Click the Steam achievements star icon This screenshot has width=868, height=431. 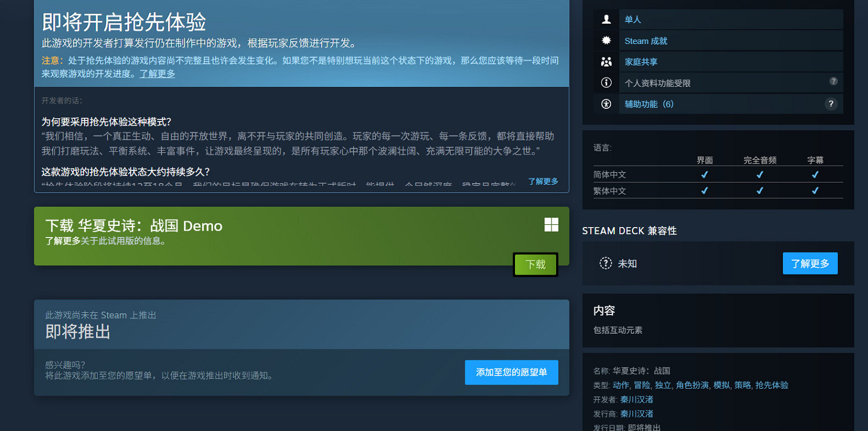[606, 41]
